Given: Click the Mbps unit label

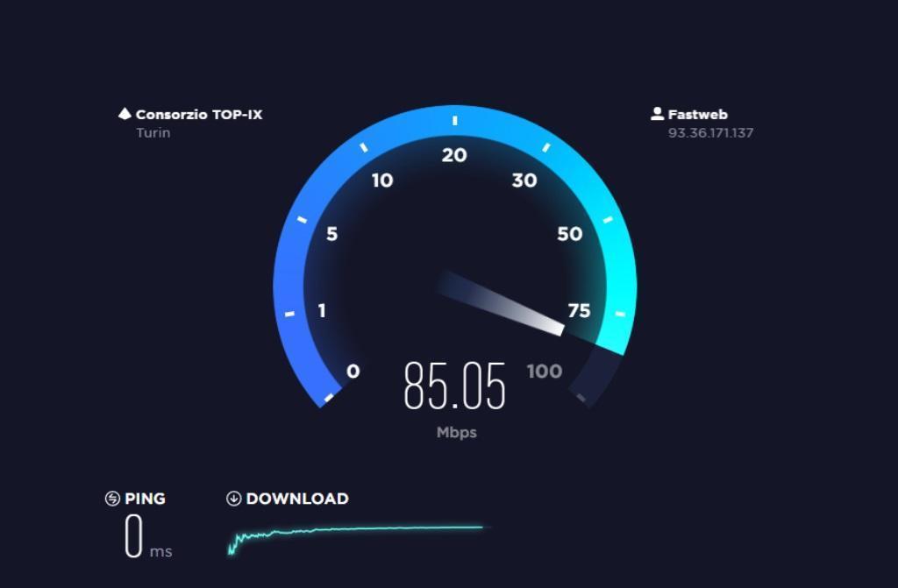Looking at the screenshot, I should [456, 432].
